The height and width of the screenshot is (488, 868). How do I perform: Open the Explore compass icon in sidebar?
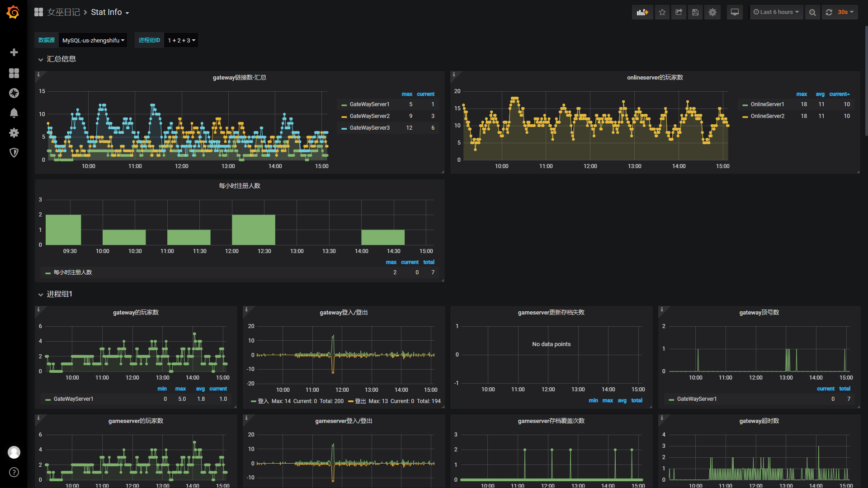pyautogui.click(x=14, y=93)
